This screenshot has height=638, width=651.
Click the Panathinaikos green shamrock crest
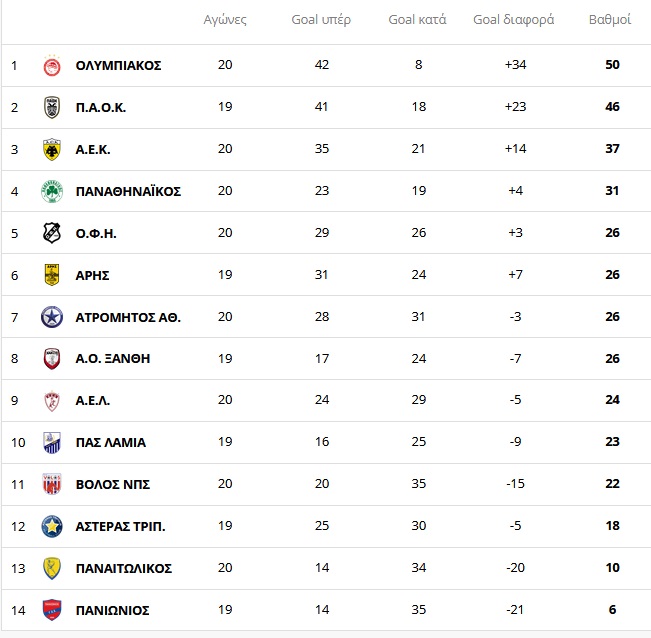pos(52,191)
